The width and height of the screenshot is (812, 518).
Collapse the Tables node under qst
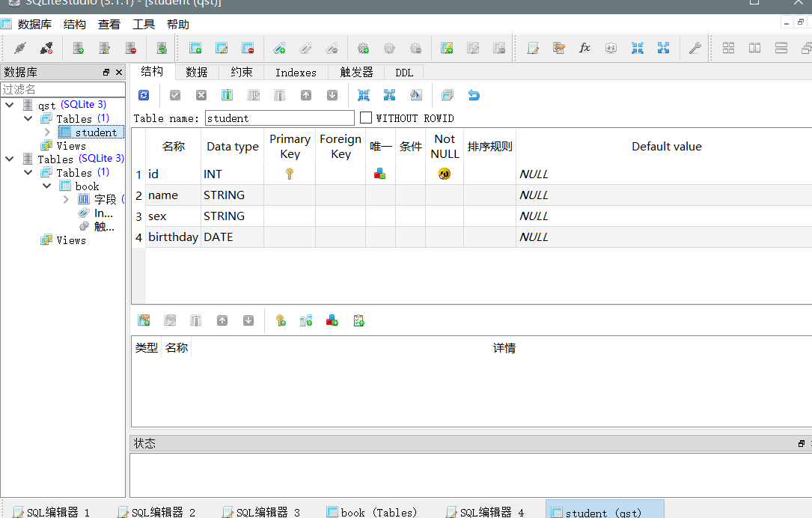click(x=28, y=118)
